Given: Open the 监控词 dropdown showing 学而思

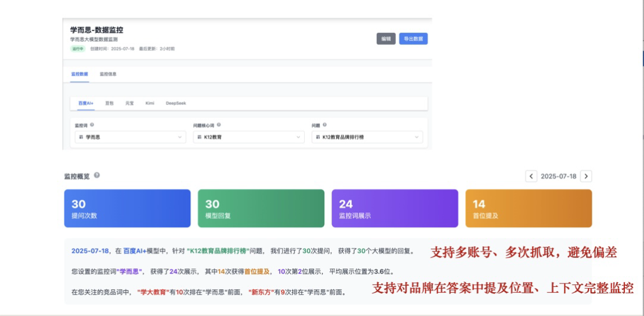Looking at the screenshot, I should click(x=130, y=137).
